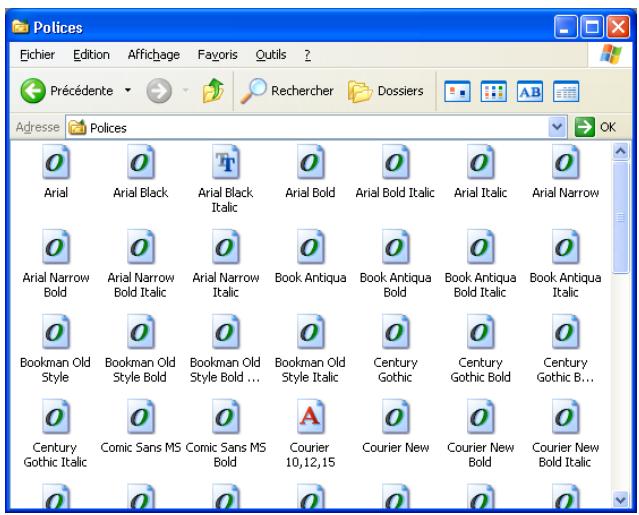Select the Courier New Bold font icon
Screen dimensions: 639x515
coord(480,416)
